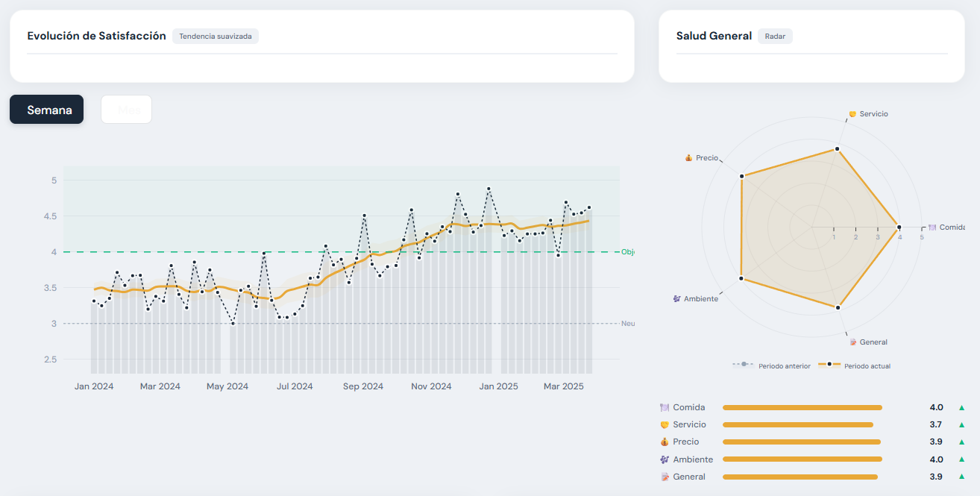This screenshot has height=496, width=980.
Task: Click the green Objetivo target line label
Action: [627, 252]
